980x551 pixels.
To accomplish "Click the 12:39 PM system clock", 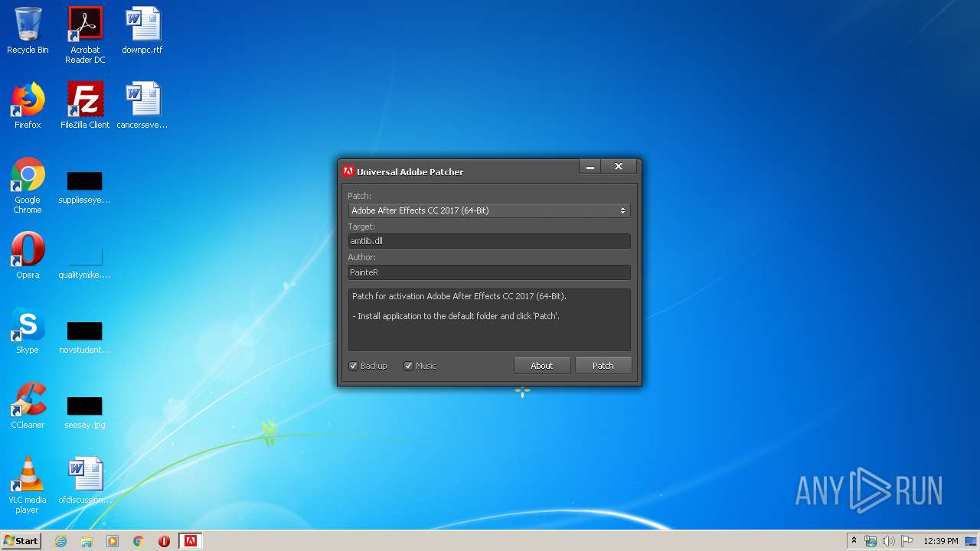I will click(x=940, y=541).
